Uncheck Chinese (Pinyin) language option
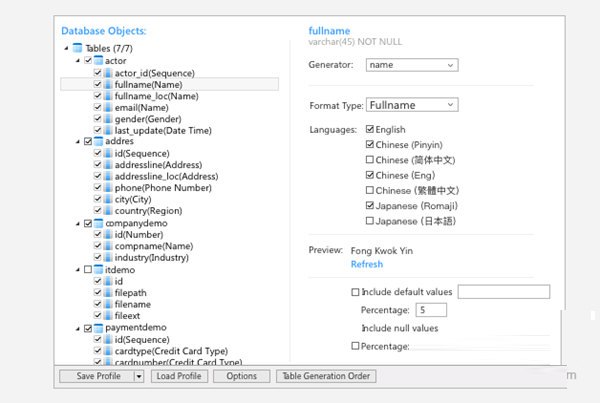 [370, 144]
